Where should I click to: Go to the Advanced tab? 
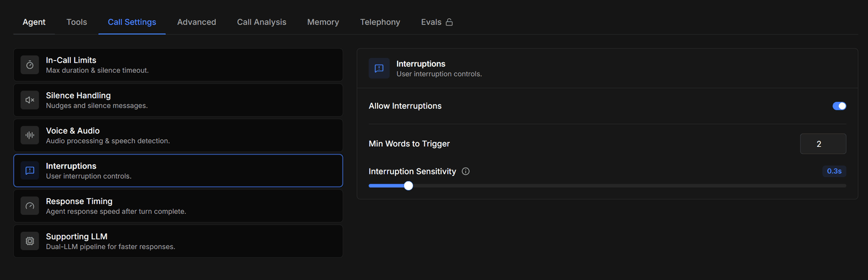(x=196, y=22)
